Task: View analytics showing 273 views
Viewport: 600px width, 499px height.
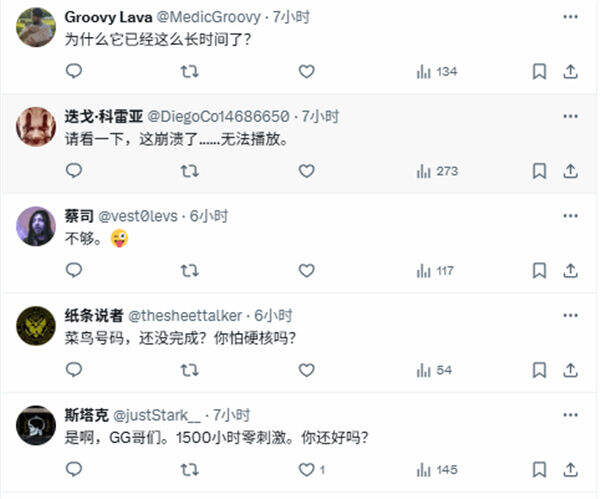Action: point(436,171)
